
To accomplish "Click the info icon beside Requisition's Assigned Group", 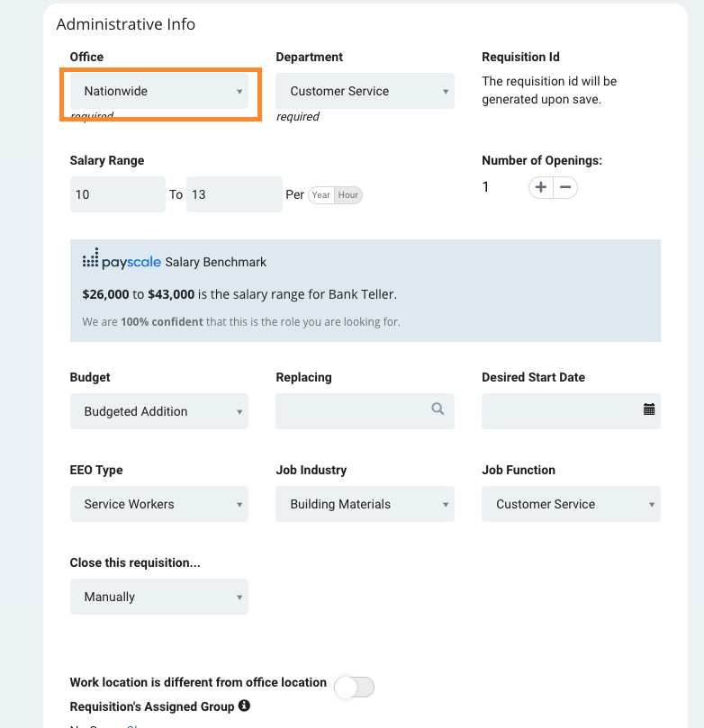I will click(x=244, y=706).
